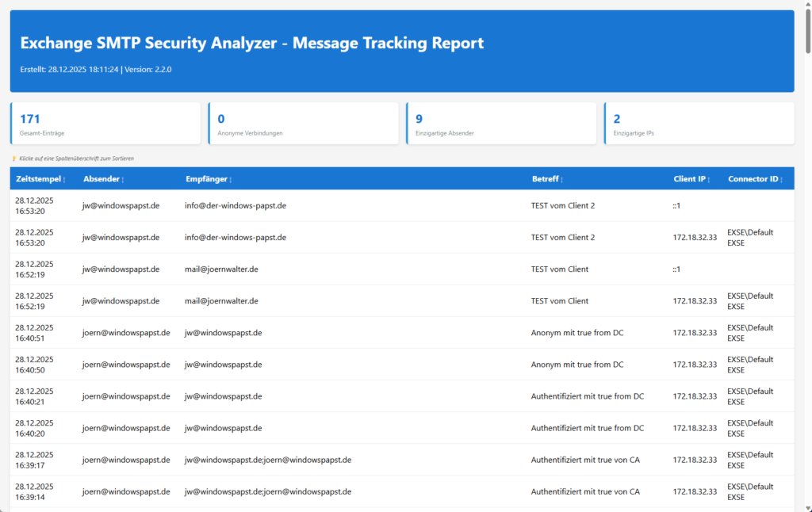
Task: Click the sort arrow icon on Connector ID column
Action: coord(781,179)
